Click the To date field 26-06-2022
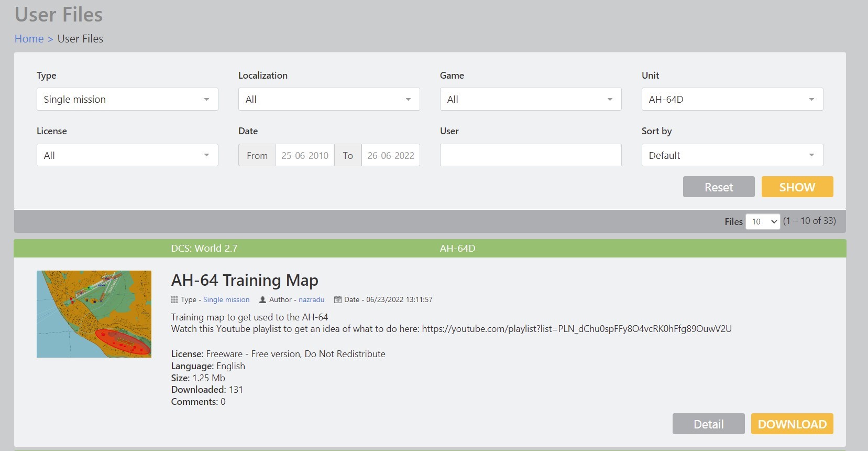Screen dimensions: 868x451 click(x=391, y=155)
